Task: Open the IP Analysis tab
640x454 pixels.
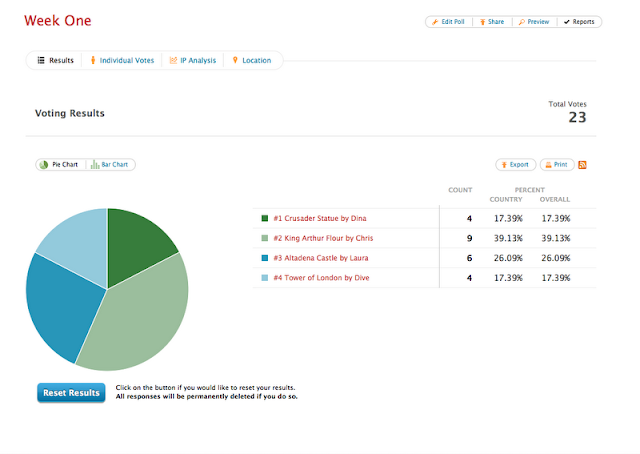Action: (x=193, y=60)
